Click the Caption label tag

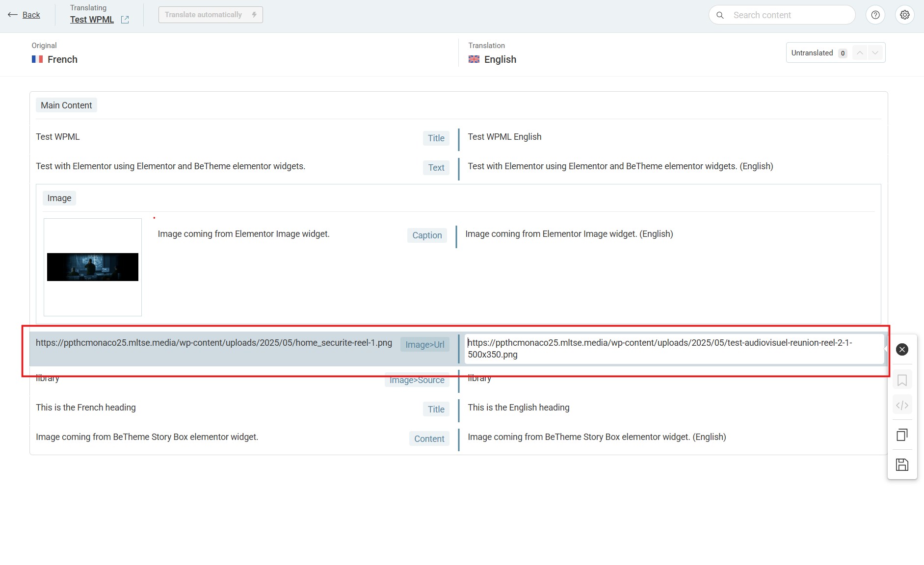click(x=427, y=235)
